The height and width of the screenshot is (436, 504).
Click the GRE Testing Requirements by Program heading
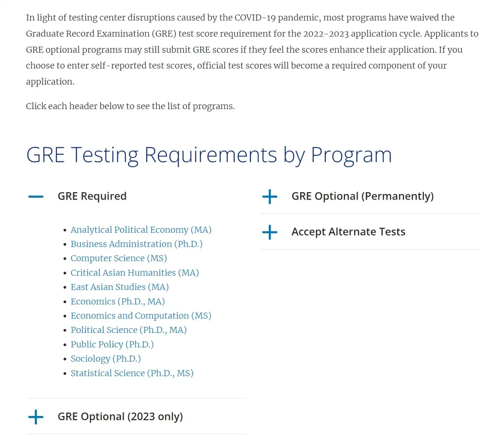pos(209,155)
